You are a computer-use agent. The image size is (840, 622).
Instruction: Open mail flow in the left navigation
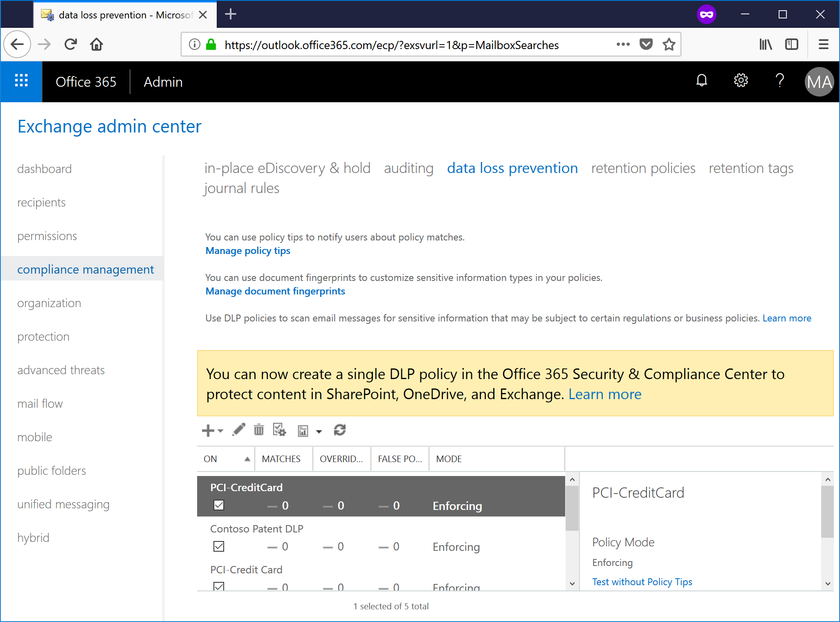point(40,404)
